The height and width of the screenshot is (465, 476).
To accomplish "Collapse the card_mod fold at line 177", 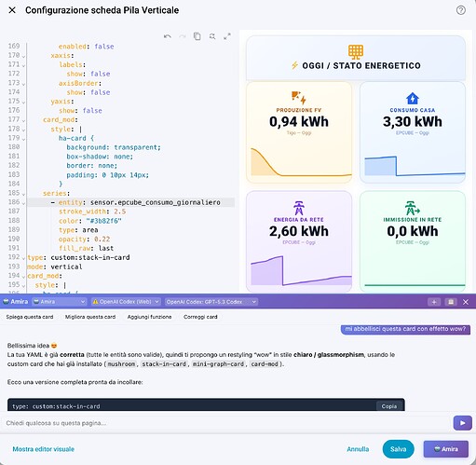I will 23,120.
